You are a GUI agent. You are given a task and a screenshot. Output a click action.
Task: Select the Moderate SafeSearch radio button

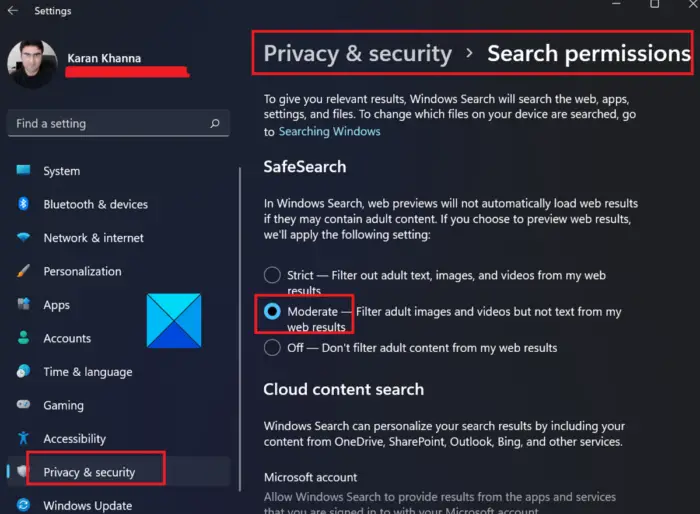click(x=272, y=311)
